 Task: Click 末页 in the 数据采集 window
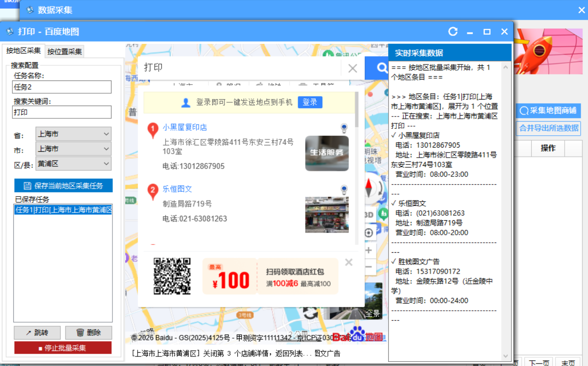(x=568, y=363)
